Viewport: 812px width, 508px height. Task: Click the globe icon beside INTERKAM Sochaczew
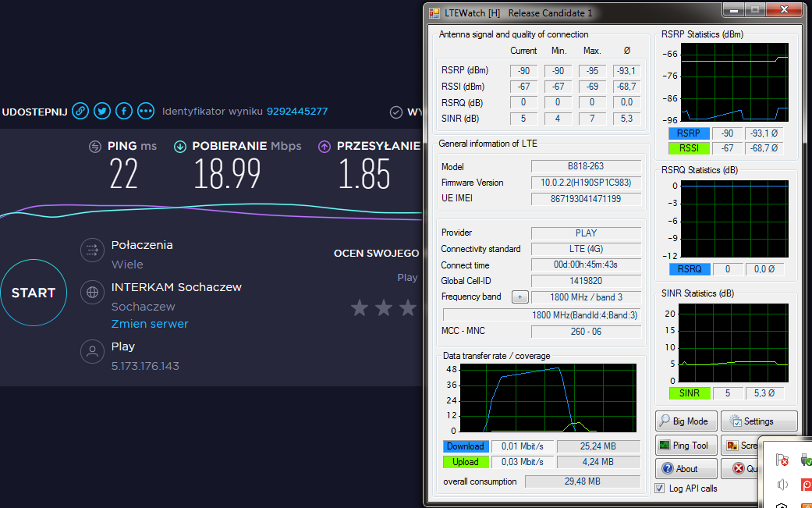pyautogui.click(x=92, y=293)
